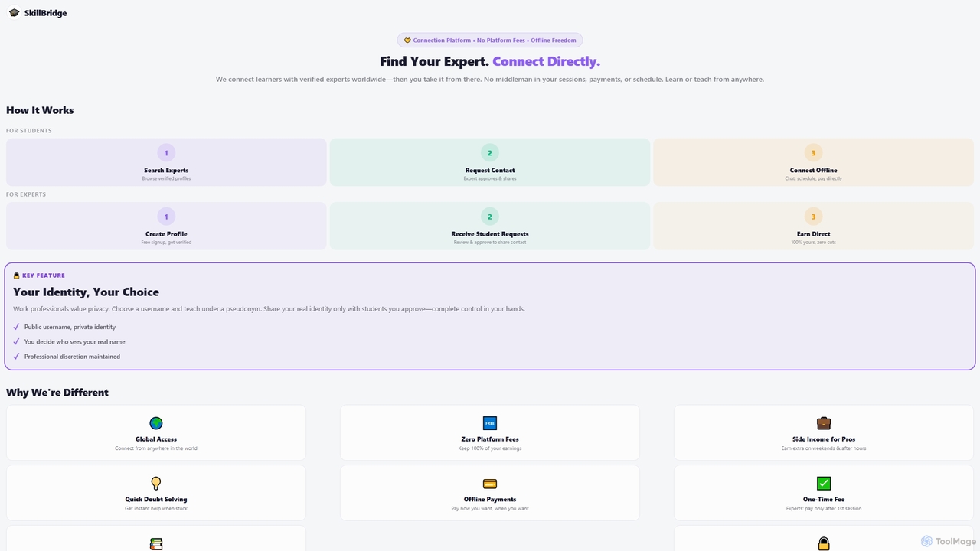
Task: Click "Free signup, get verified" subtitle
Action: tap(166, 242)
